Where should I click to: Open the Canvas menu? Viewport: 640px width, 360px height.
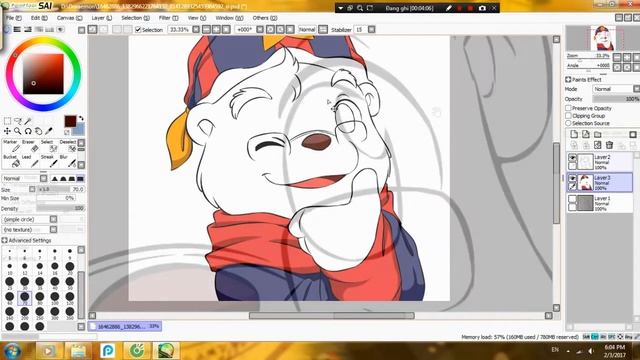(69, 18)
